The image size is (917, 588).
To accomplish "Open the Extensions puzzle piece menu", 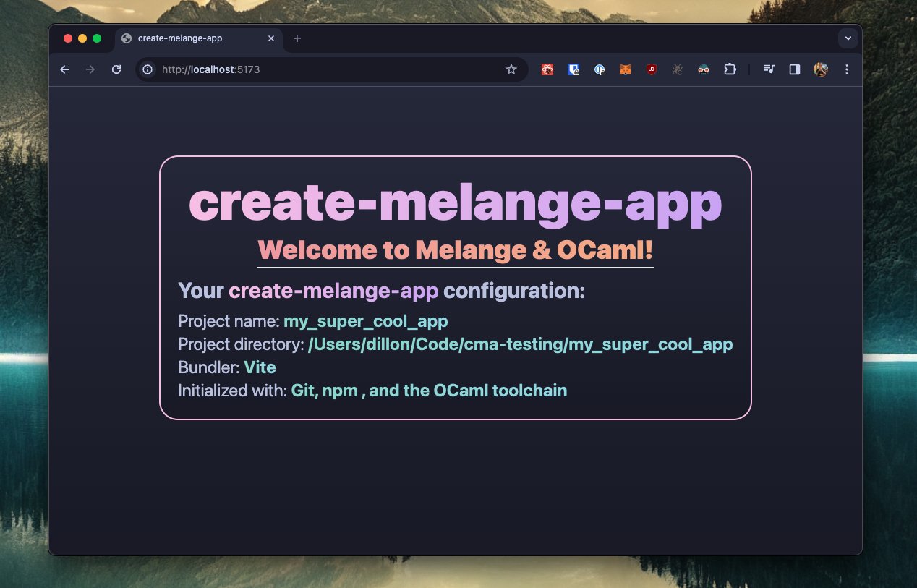I will [x=730, y=69].
